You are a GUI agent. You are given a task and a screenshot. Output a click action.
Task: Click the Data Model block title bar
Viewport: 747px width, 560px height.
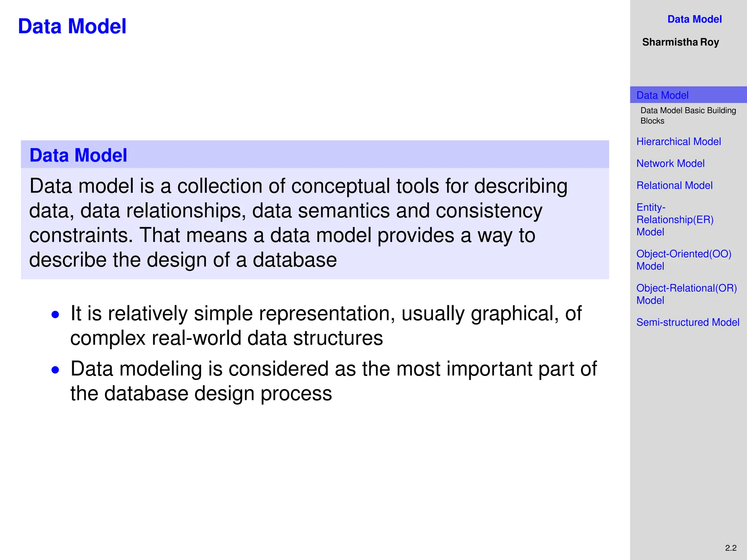tap(315, 155)
